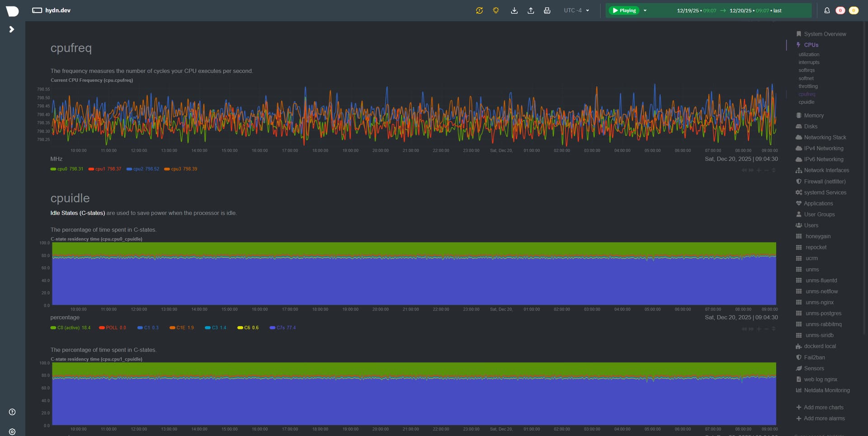Click the update-available refresh icon
This screenshot has height=436, width=868.
coord(479,10)
